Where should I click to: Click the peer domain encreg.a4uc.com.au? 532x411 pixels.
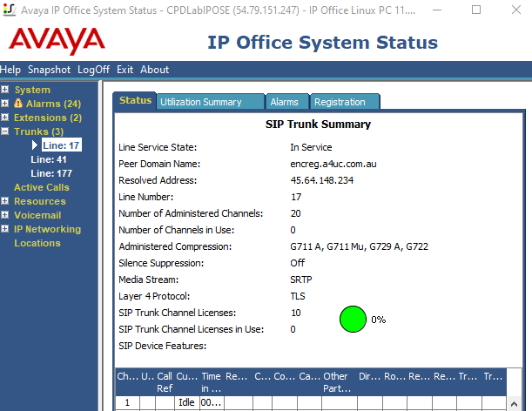coord(333,164)
